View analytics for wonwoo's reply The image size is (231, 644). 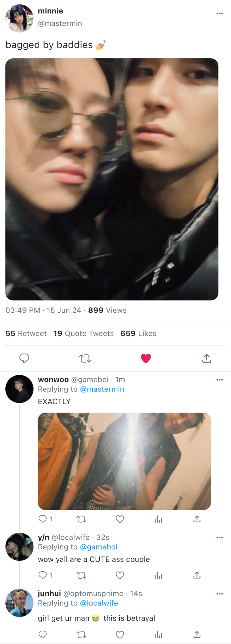[x=159, y=519]
